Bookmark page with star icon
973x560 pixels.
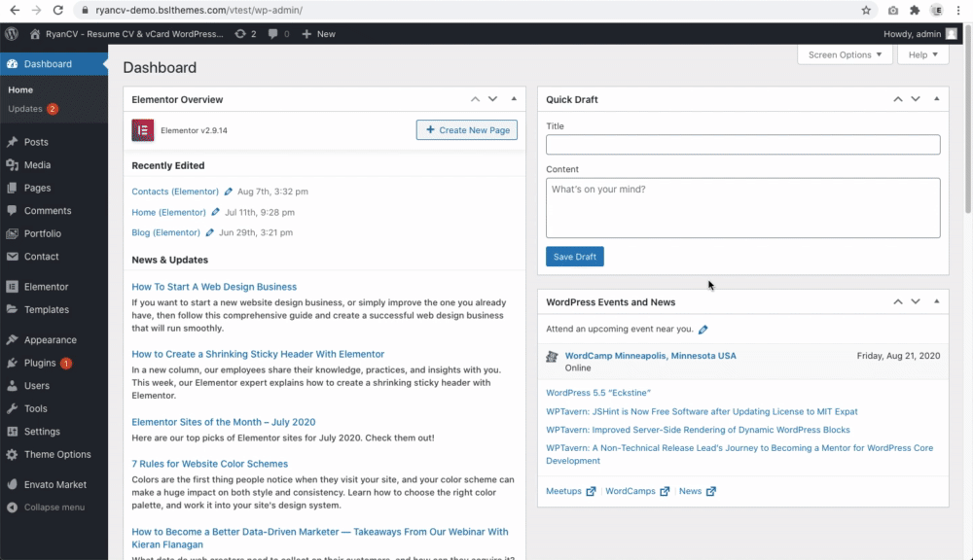(866, 10)
